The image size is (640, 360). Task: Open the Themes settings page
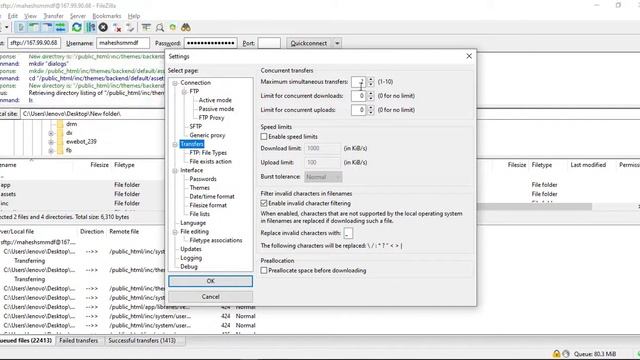199,188
